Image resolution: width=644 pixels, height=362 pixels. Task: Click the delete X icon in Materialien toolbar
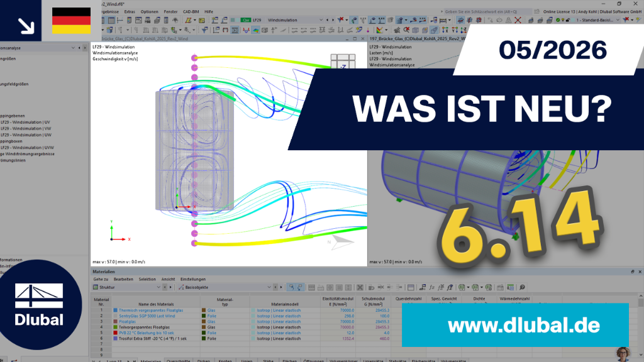(360, 287)
